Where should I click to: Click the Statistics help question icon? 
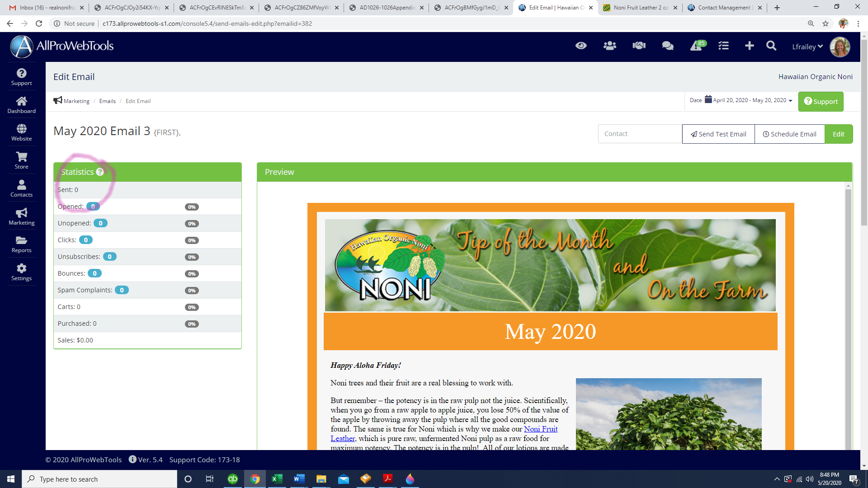point(100,172)
